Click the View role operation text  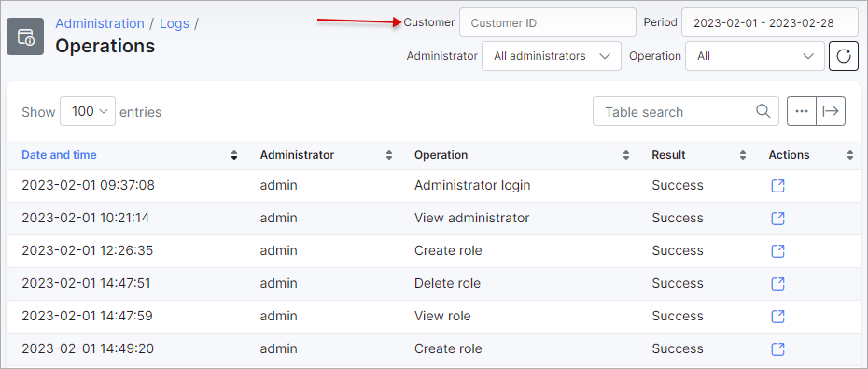pyautogui.click(x=442, y=316)
